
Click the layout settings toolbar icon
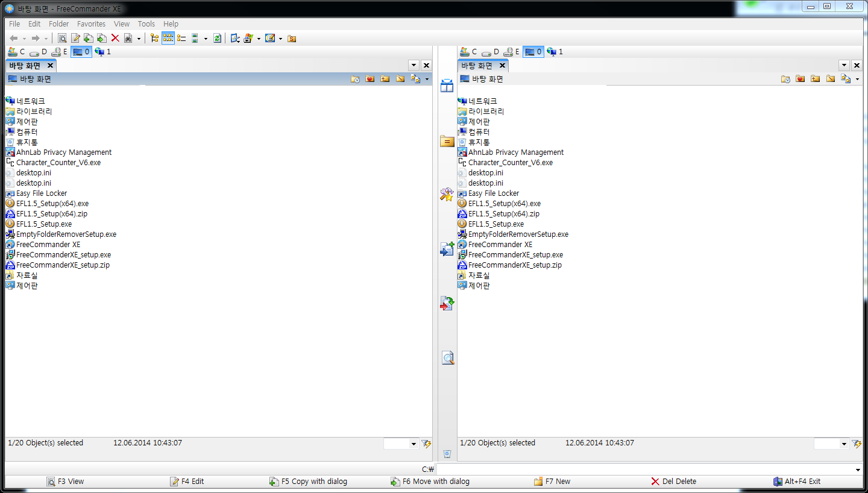pos(270,38)
